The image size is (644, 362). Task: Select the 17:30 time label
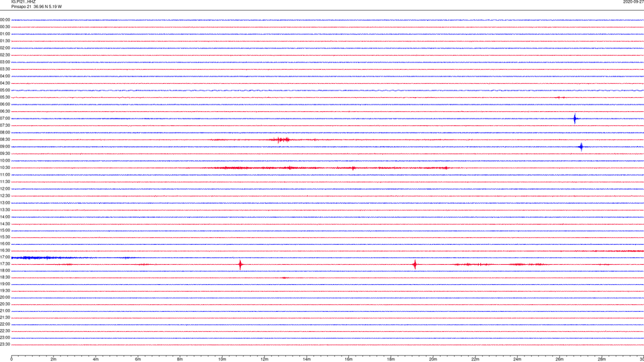[5, 264]
